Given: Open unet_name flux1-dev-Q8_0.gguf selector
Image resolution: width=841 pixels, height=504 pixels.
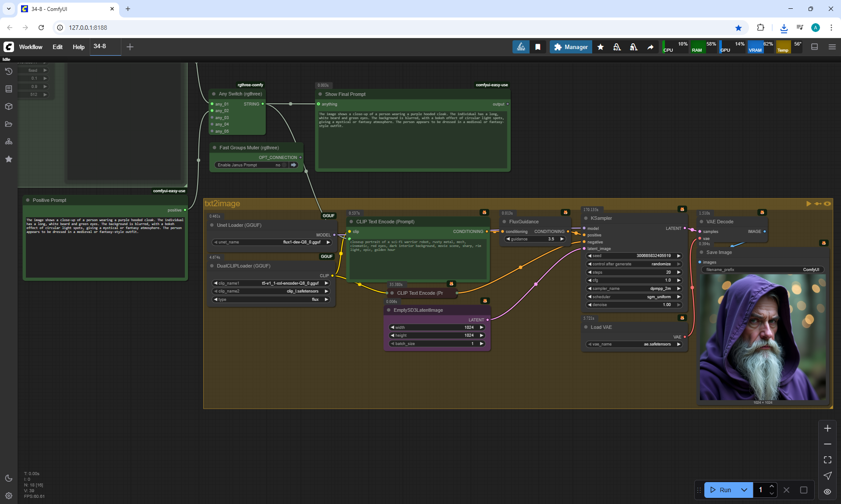Looking at the screenshot, I should (x=272, y=242).
